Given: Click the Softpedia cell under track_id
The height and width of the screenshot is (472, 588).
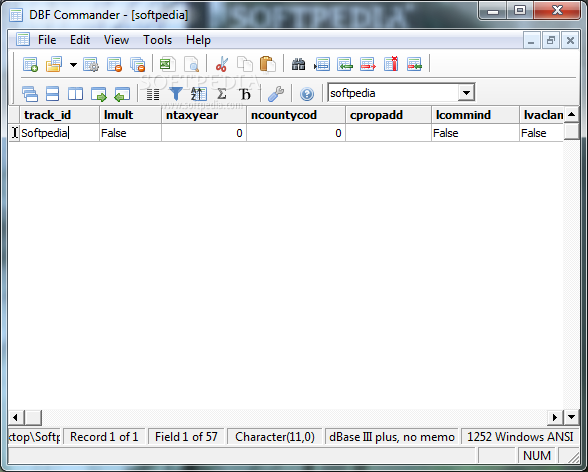Looking at the screenshot, I should (60, 133).
